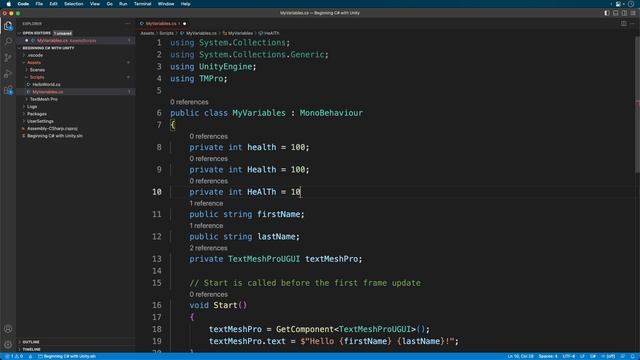Screen dimensions: 640x360
Task: Open the Window menu
Action: click(x=166, y=4)
